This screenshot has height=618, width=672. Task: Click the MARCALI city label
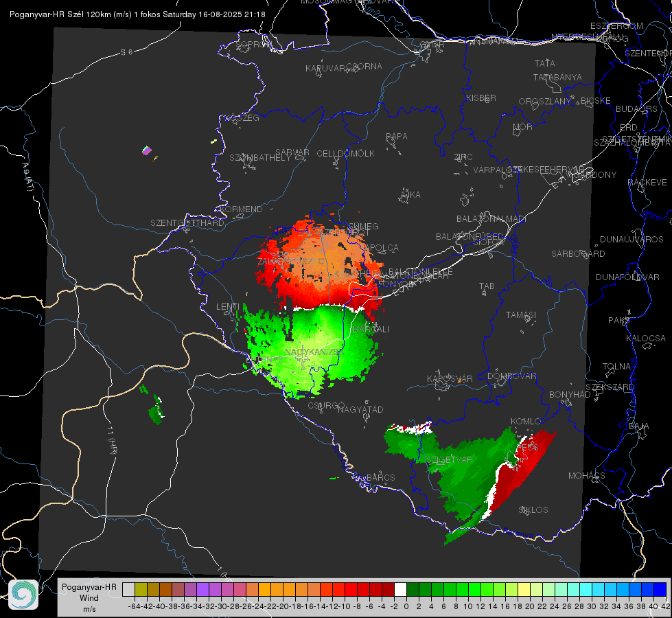[x=370, y=329]
